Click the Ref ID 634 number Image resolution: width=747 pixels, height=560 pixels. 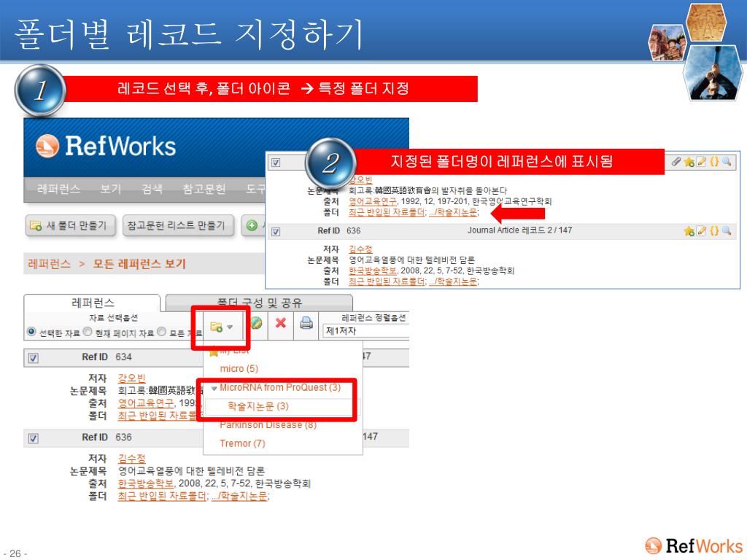tap(124, 357)
